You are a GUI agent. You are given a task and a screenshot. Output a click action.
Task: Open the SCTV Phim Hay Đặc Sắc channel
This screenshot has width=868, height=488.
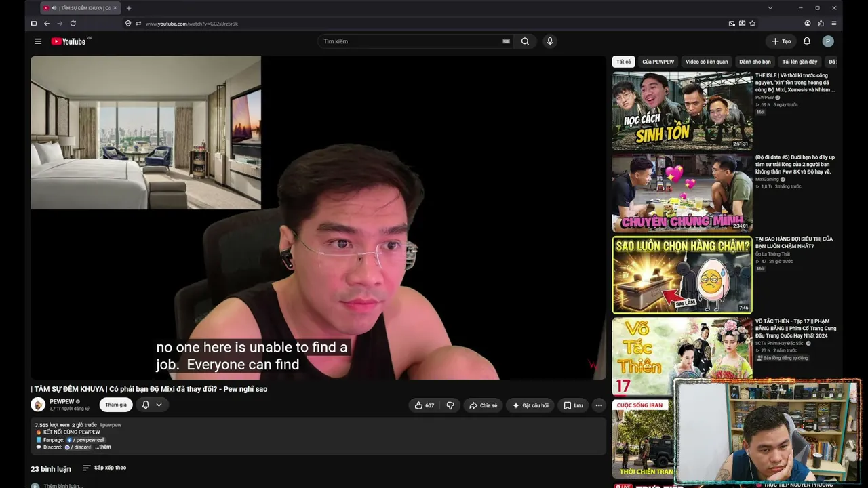click(x=780, y=344)
